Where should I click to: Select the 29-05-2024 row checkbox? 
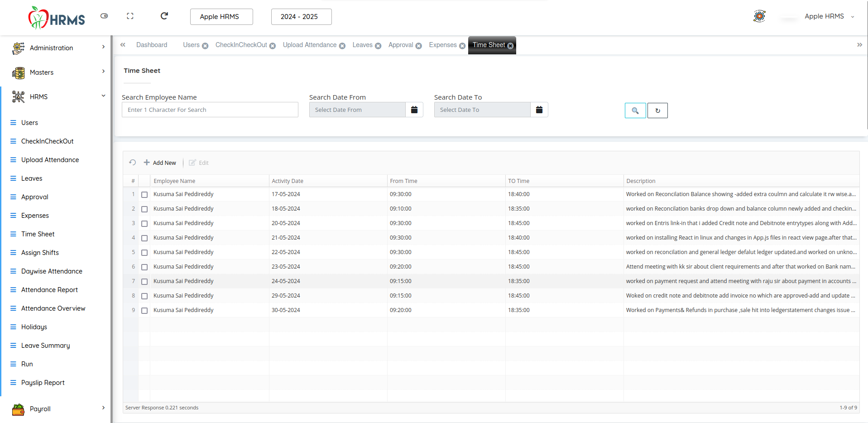pos(144,296)
